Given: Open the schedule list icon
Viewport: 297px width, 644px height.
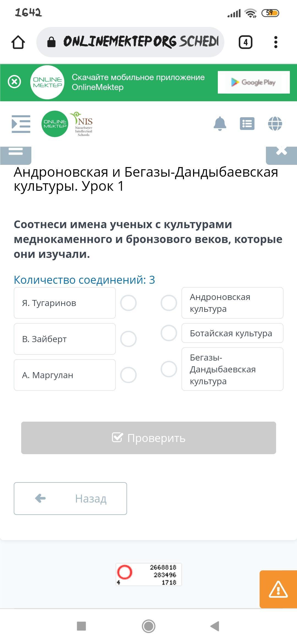Looking at the screenshot, I should (x=247, y=124).
